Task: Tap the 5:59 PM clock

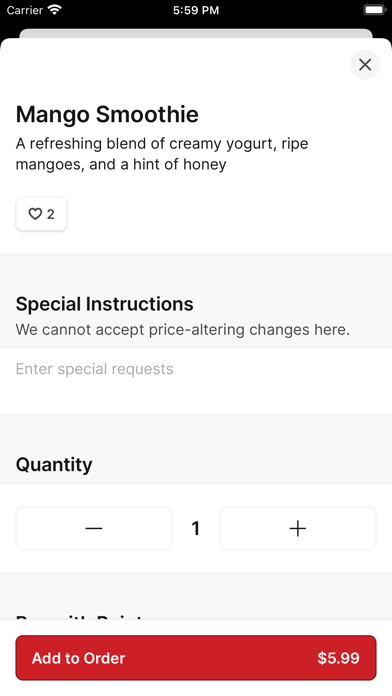Action: pyautogui.click(x=196, y=10)
